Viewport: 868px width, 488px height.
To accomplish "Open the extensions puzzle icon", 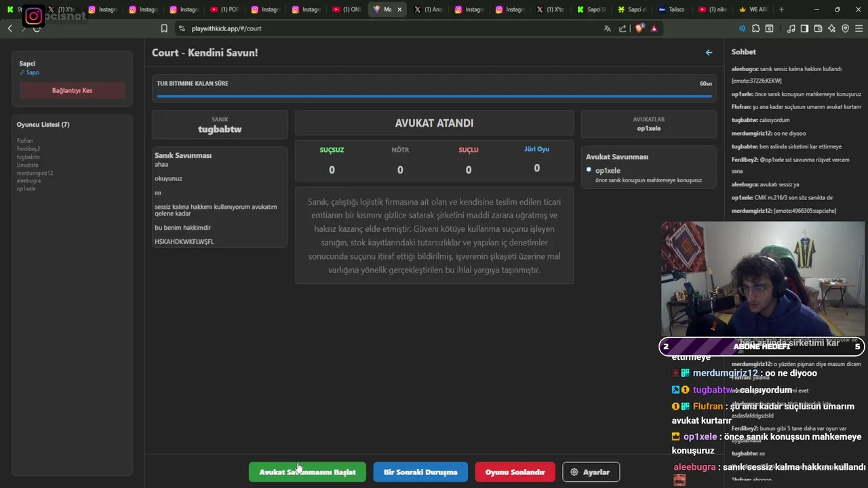I will pos(756,28).
